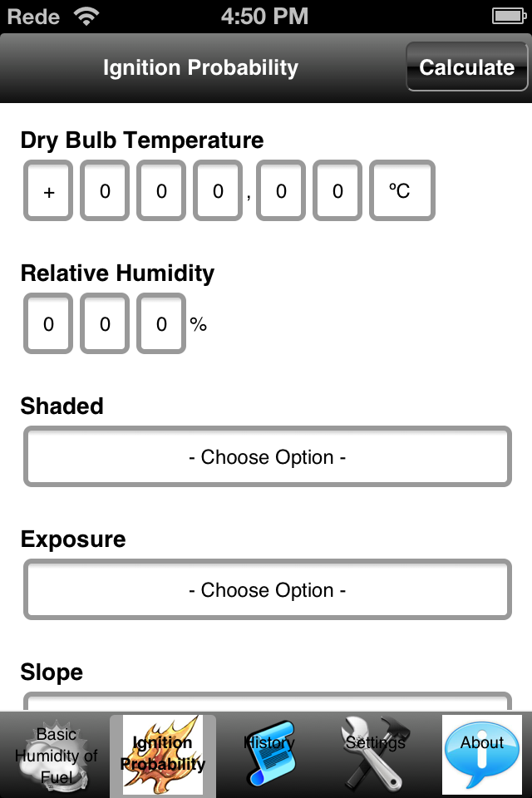Image resolution: width=532 pixels, height=798 pixels.
Task: Select hundreds digit of Relative Humidity
Action: point(48,323)
